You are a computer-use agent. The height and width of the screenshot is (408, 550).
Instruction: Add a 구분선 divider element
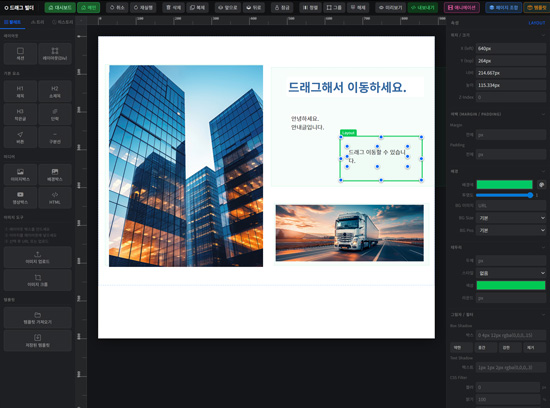(55, 138)
